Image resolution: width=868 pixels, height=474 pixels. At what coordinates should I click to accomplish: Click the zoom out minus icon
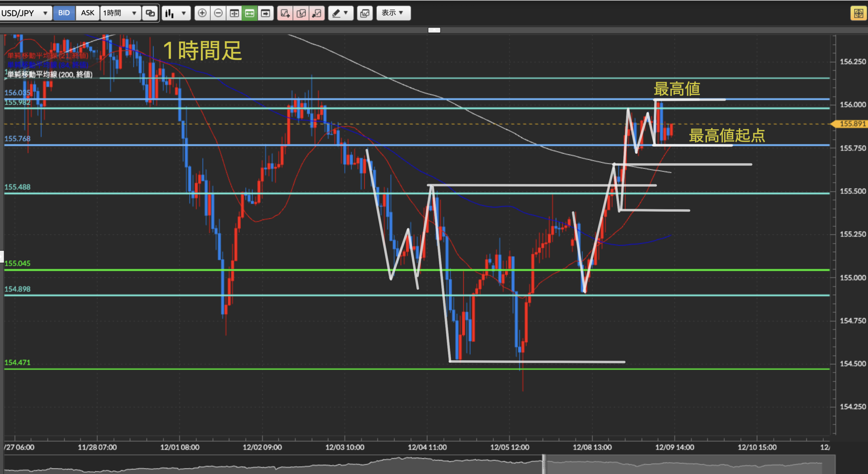pyautogui.click(x=218, y=13)
